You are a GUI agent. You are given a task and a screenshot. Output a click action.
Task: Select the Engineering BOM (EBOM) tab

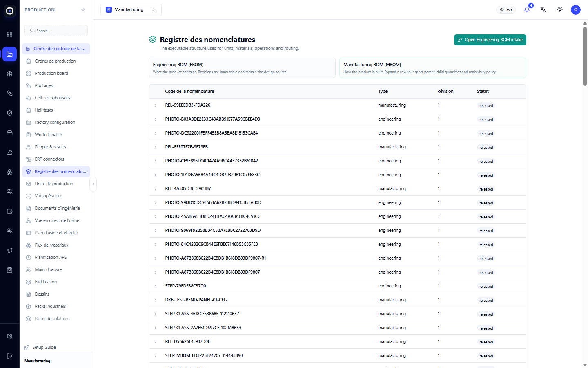[242, 68]
